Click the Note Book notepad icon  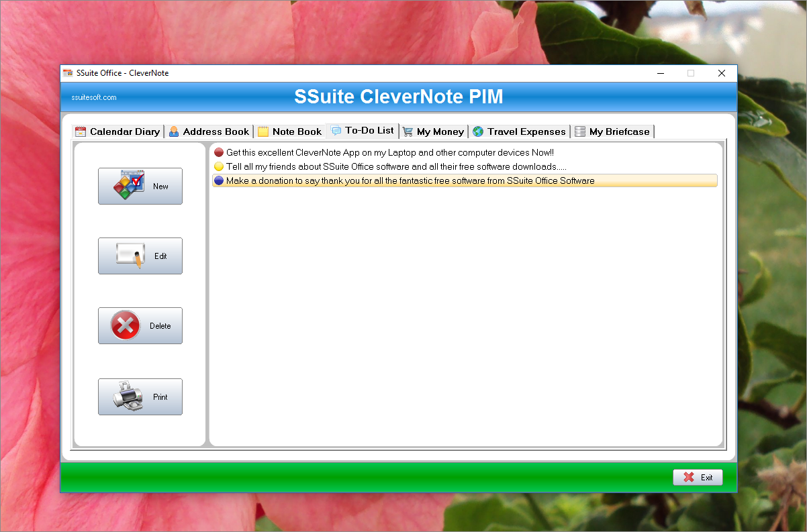263,131
